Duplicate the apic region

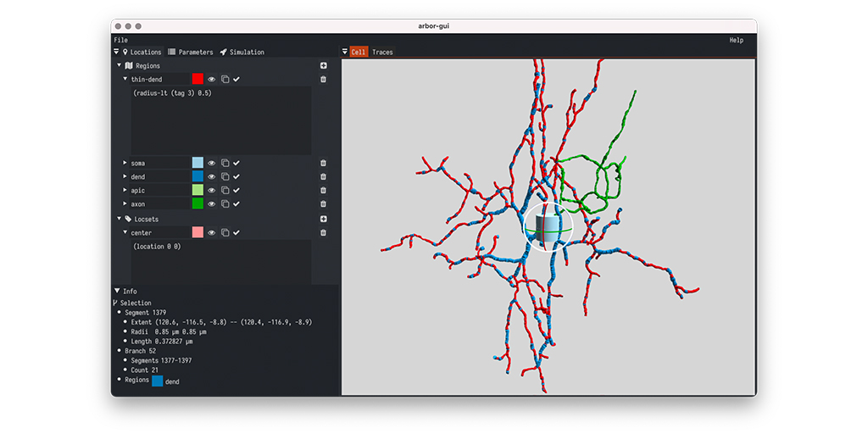pos(225,191)
